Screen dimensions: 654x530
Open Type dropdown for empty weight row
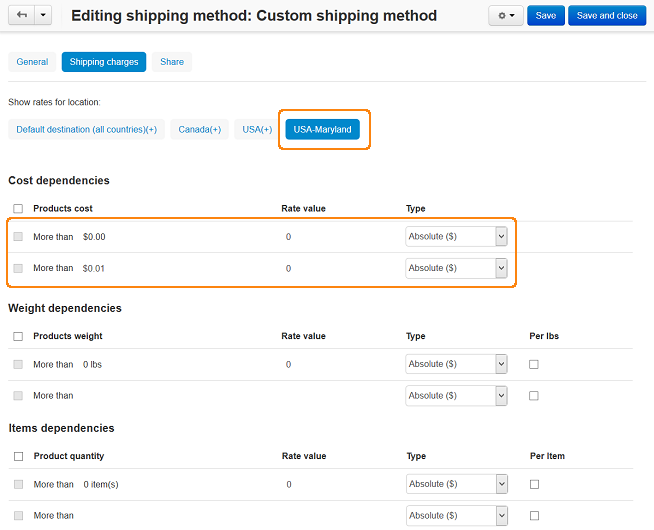pos(456,396)
